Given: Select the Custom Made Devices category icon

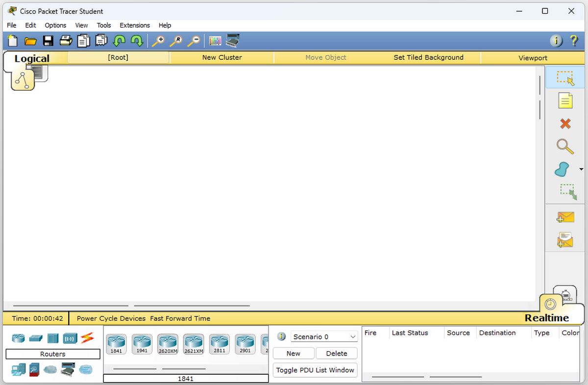Looking at the screenshot, I should click(x=68, y=369).
